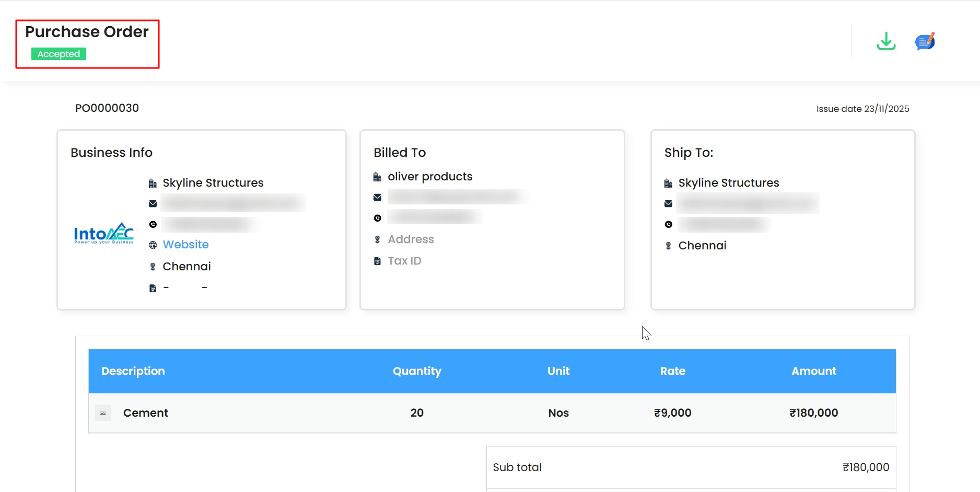Click the email icon in Billed To
Viewport: 980px width, 492px height.
coord(377,197)
